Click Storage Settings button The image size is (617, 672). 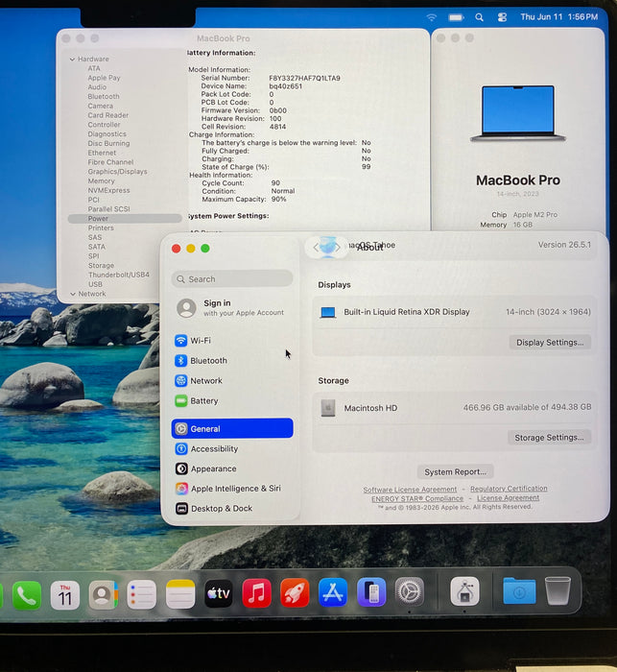549,438
